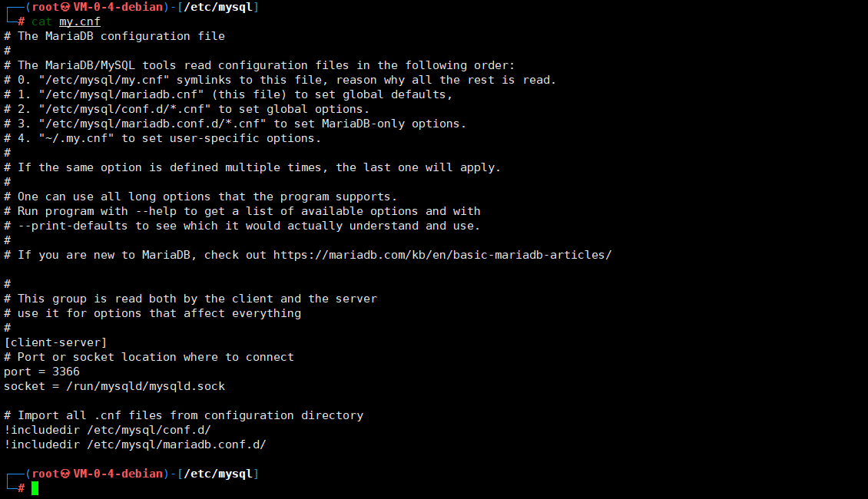Click the underlined my.cnf filename argument

[80, 21]
